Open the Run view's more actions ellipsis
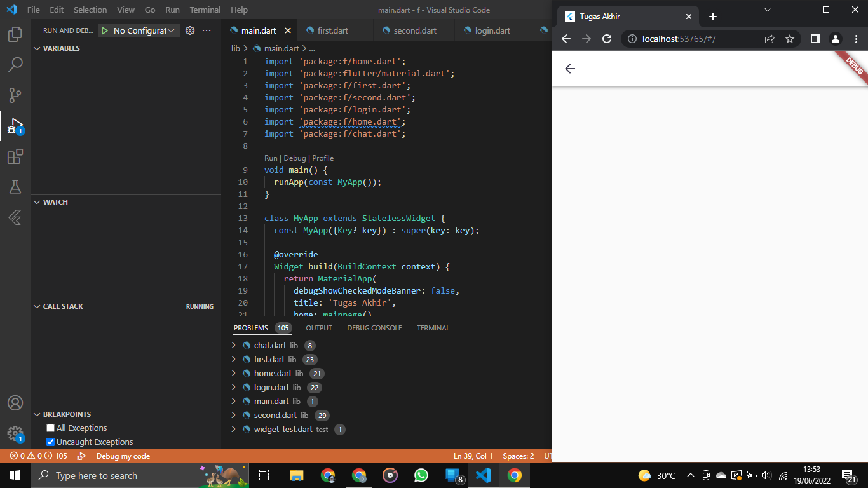 click(207, 30)
